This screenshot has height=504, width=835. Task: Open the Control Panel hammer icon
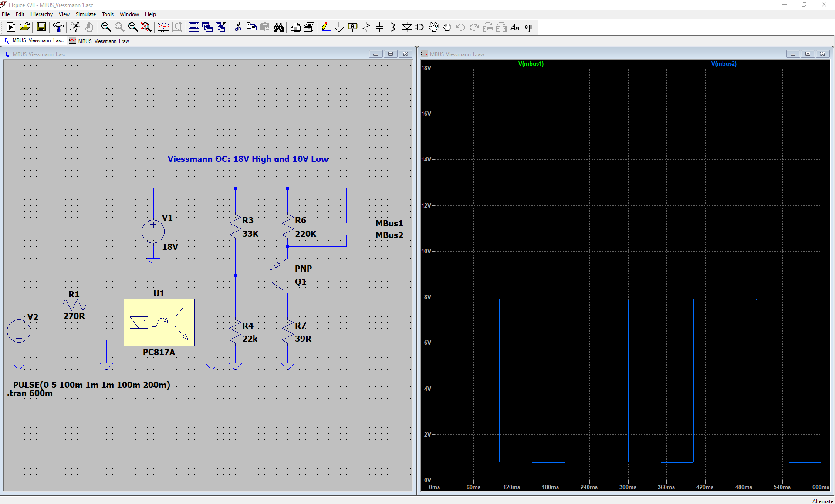click(58, 27)
